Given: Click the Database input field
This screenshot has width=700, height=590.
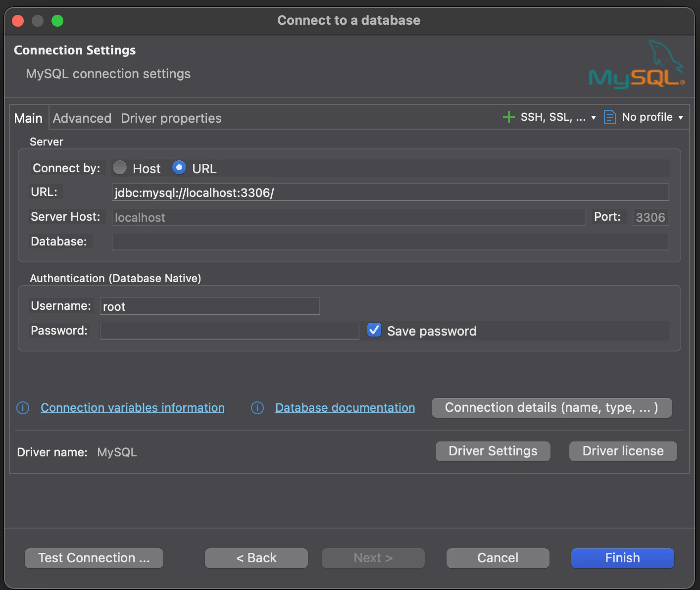Looking at the screenshot, I should coord(391,242).
